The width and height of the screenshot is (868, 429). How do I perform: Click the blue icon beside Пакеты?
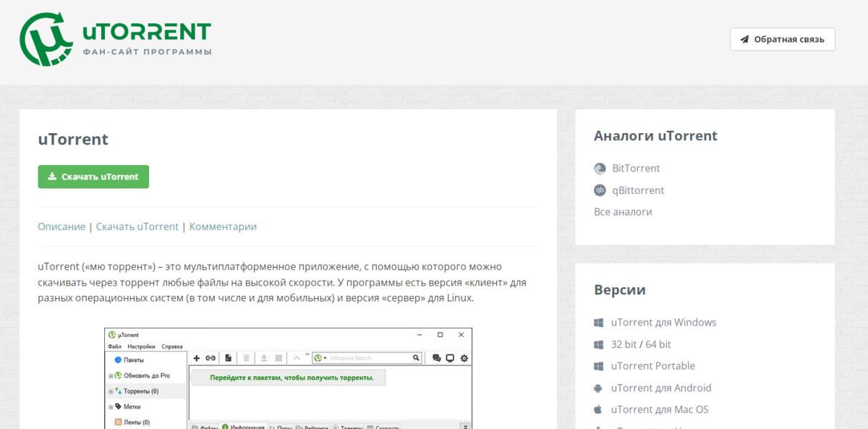(118, 360)
